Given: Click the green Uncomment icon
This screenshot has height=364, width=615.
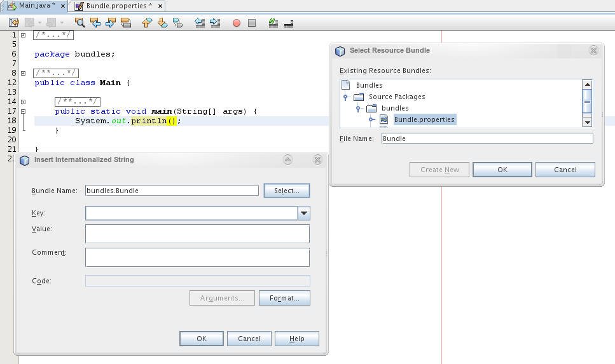Looking at the screenshot, I should 273,23.
